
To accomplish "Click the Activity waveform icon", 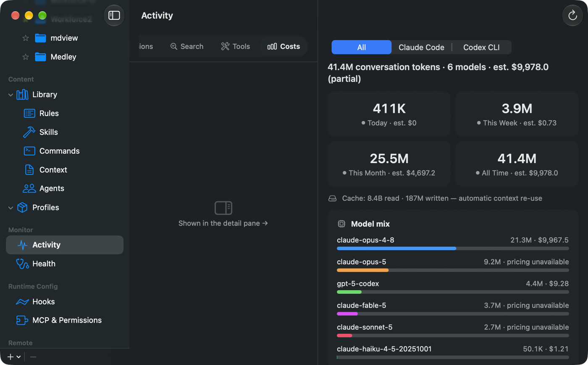I will pyautogui.click(x=22, y=245).
